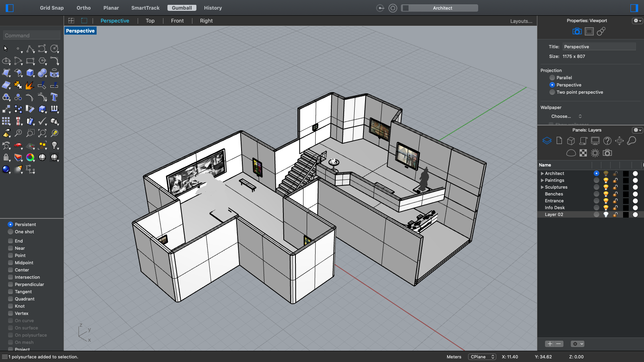Open the CPlane dropdown in status bar
This screenshot has width=644, height=362.
pyautogui.click(x=482, y=357)
